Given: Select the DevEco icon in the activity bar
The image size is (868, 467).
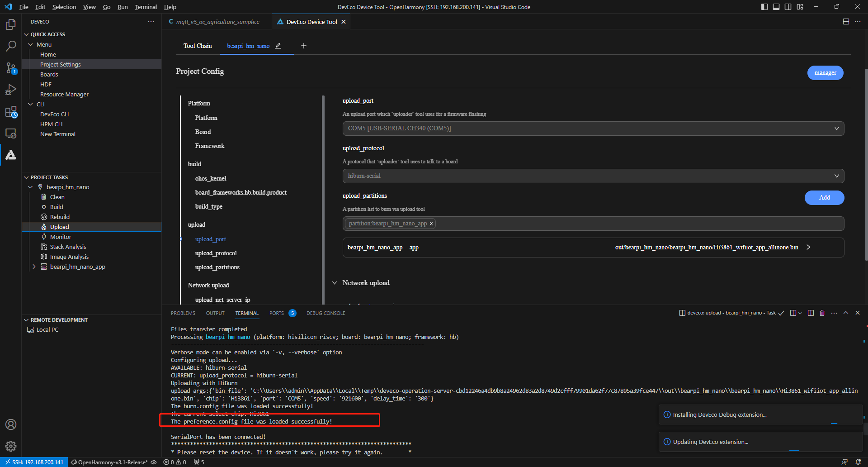Looking at the screenshot, I should click(11, 155).
